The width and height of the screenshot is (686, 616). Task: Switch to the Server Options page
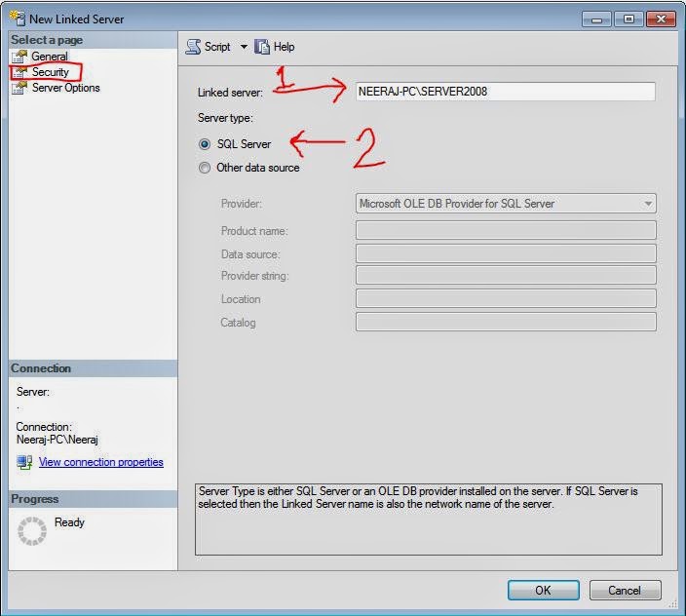pyautogui.click(x=66, y=88)
